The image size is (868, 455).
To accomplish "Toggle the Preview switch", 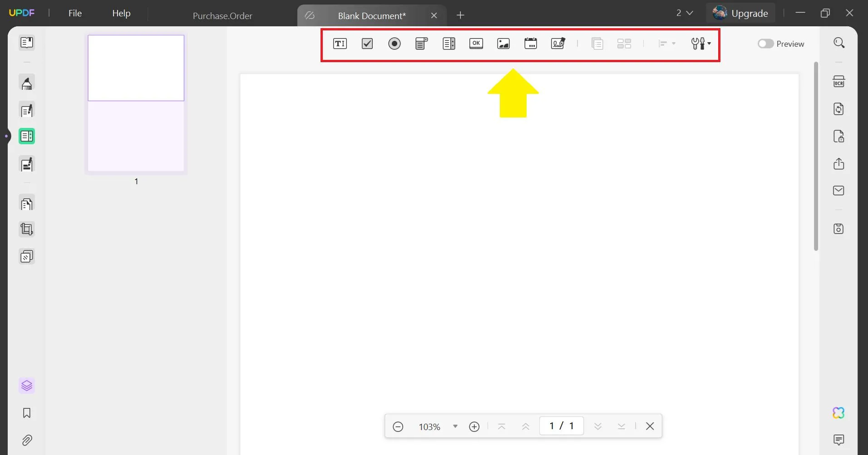I will (765, 44).
